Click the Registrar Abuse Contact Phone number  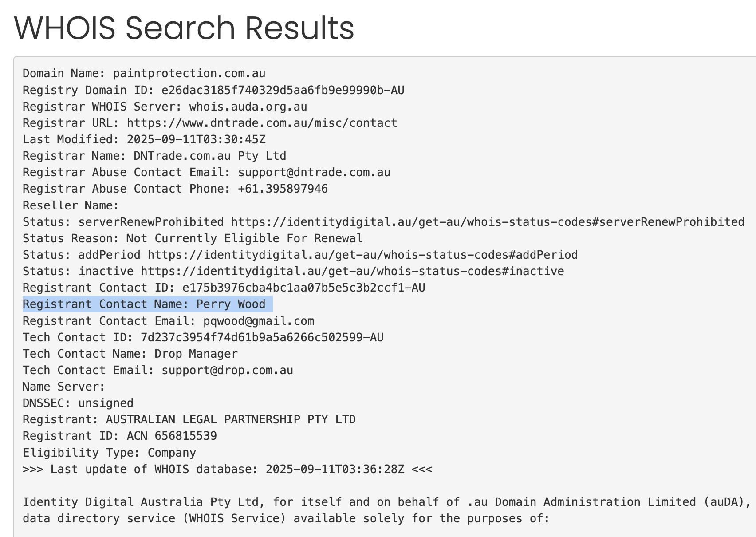coord(283,189)
